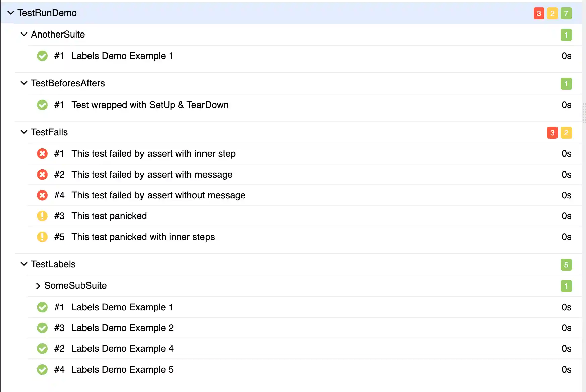
Task: Collapse the TestLabels suite chevron
Action: tap(24, 264)
